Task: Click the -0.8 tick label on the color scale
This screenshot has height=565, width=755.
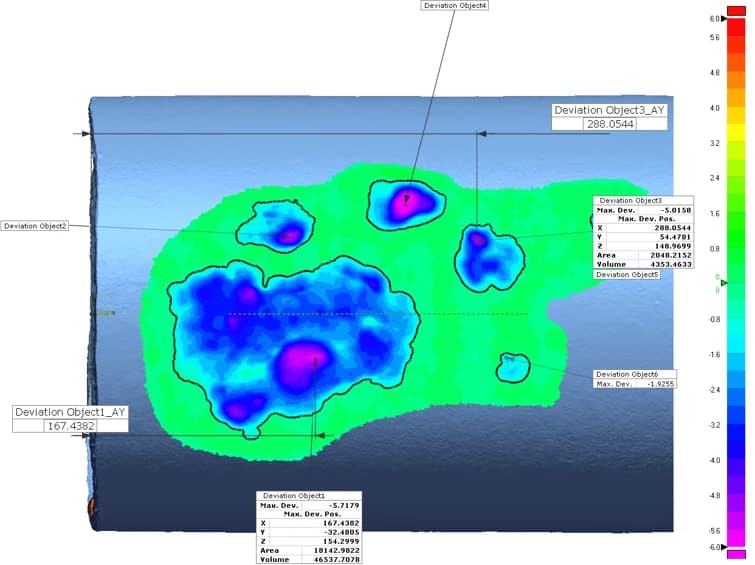Action: click(715, 319)
